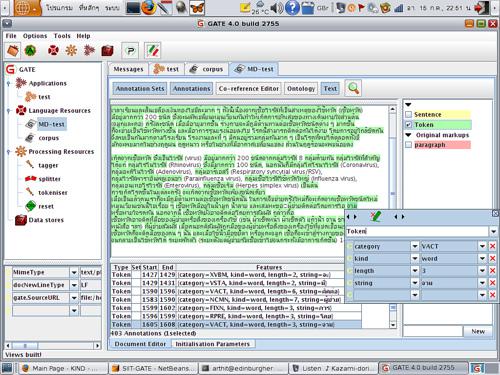
Task: Click the magnifier search icon in document view
Action: click(x=353, y=88)
